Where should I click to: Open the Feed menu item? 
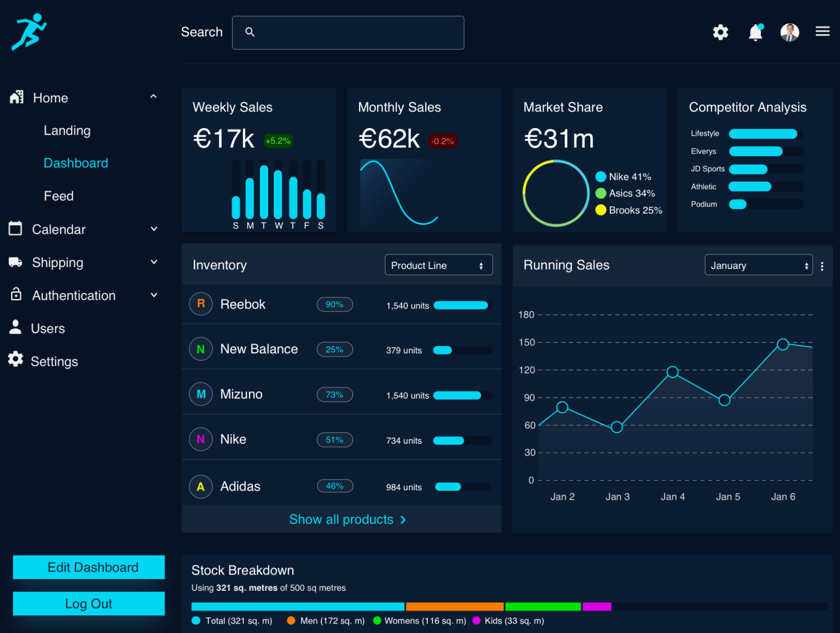pyautogui.click(x=59, y=196)
